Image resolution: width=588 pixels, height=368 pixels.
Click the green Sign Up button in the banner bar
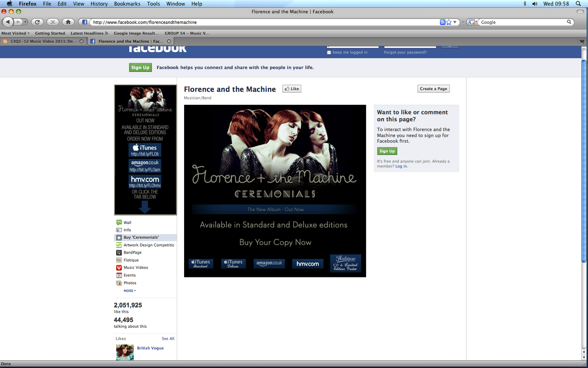(x=140, y=67)
